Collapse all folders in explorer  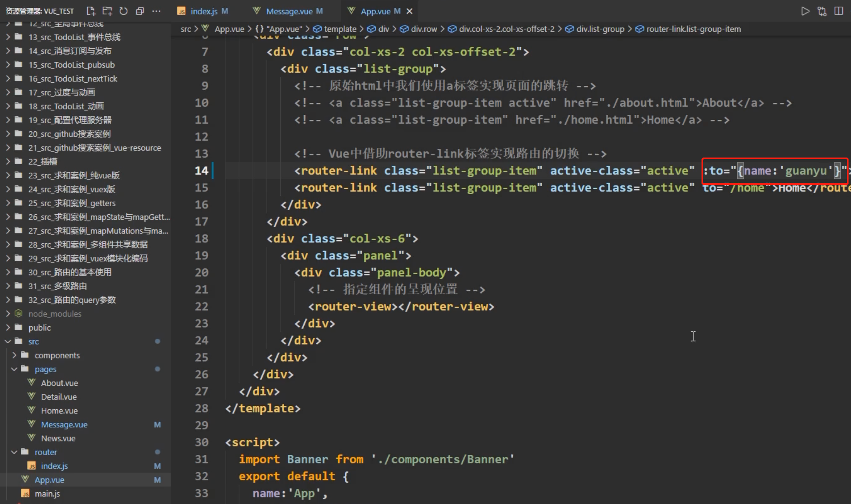pyautogui.click(x=140, y=11)
